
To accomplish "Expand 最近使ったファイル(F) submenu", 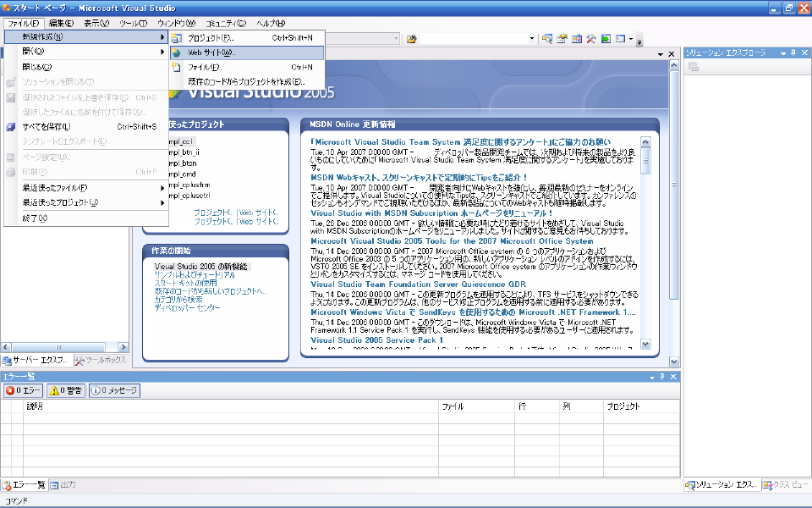I will (86, 188).
